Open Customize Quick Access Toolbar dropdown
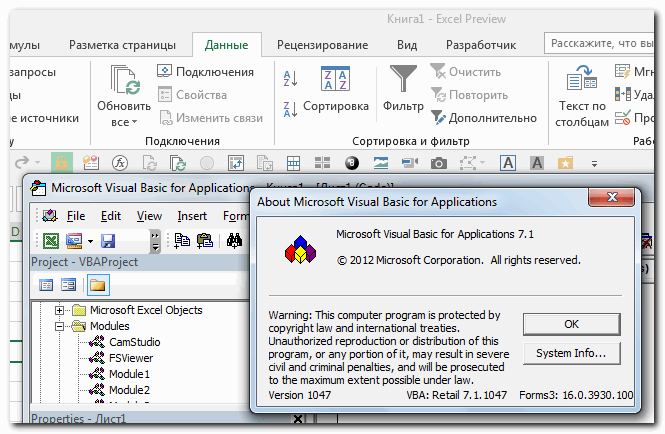 (x=595, y=163)
